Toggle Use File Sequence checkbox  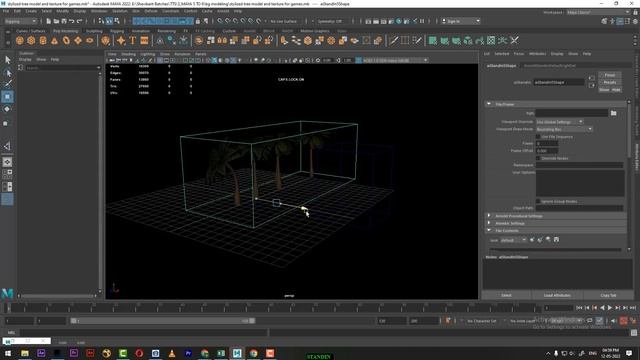point(538,137)
